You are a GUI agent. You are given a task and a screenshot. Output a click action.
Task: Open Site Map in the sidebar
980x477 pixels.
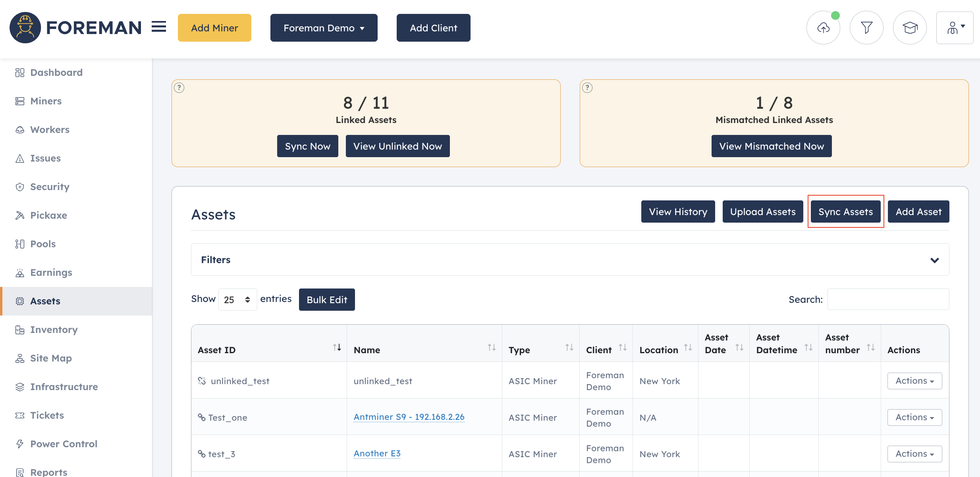pyautogui.click(x=76, y=358)
